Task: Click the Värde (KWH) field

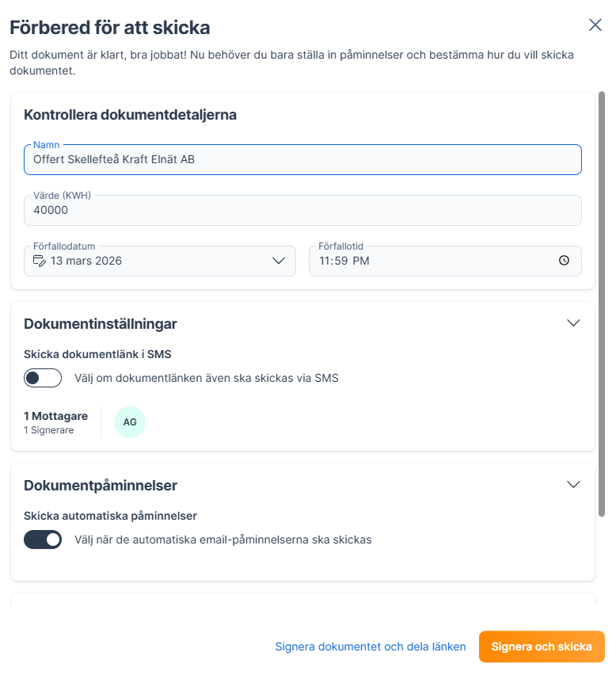Action: point(302,211)
